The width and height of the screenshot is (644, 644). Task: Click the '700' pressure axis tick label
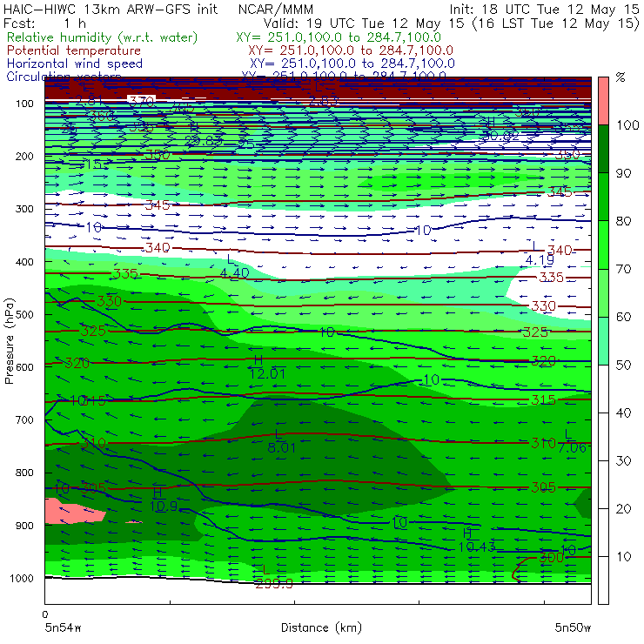pos(24,419)
